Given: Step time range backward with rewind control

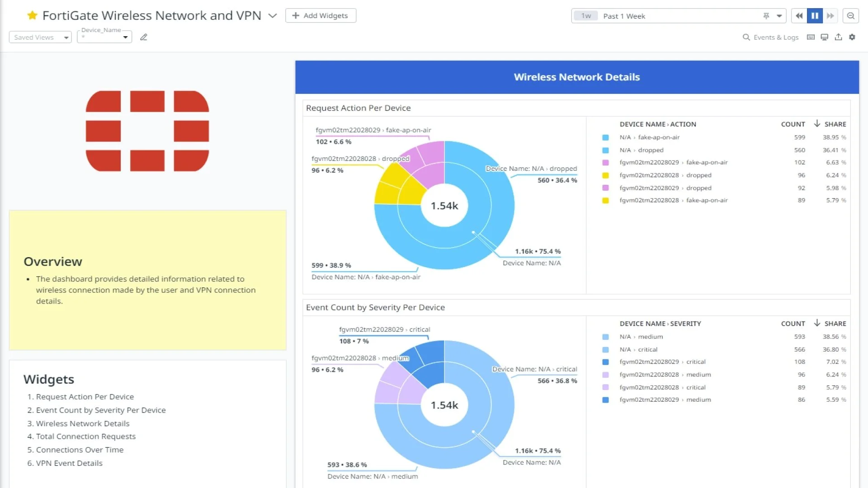Looking at the screenshot, I should click(x=799, y=15).
